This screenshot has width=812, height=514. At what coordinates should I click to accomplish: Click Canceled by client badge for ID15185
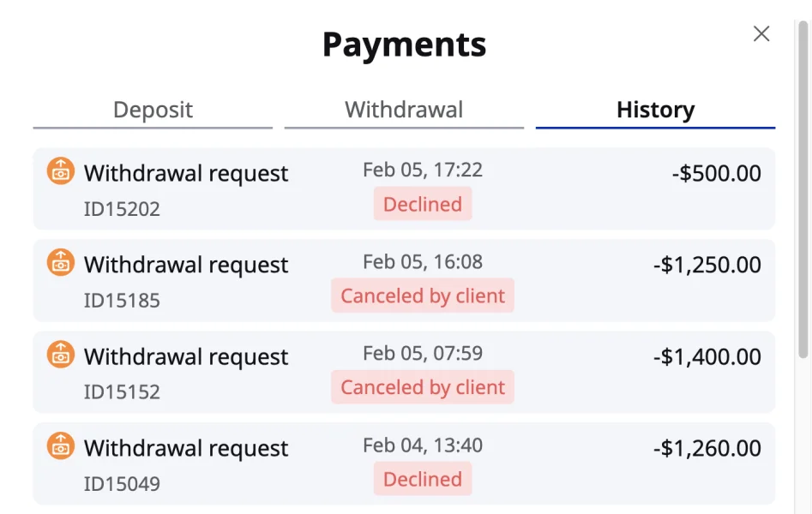[x=423, y=296]
